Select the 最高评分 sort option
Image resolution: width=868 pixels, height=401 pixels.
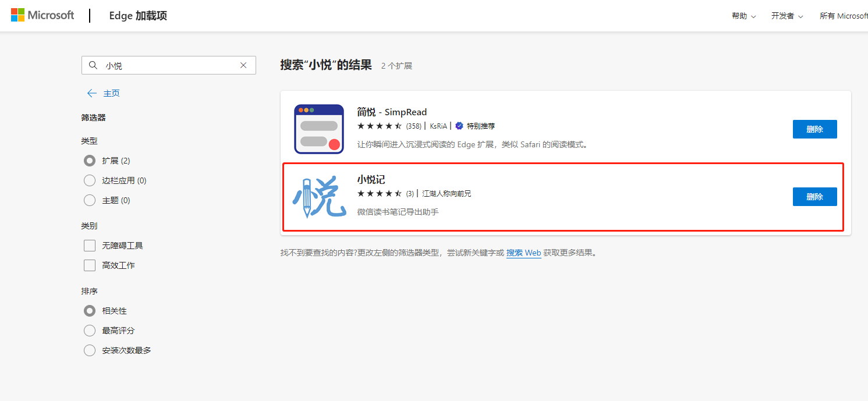(90, 331)
